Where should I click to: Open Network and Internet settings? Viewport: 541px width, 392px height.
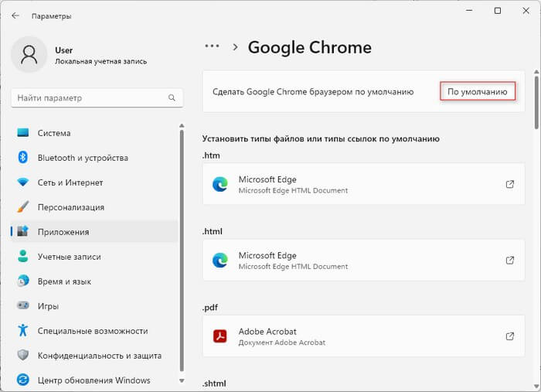70,182
